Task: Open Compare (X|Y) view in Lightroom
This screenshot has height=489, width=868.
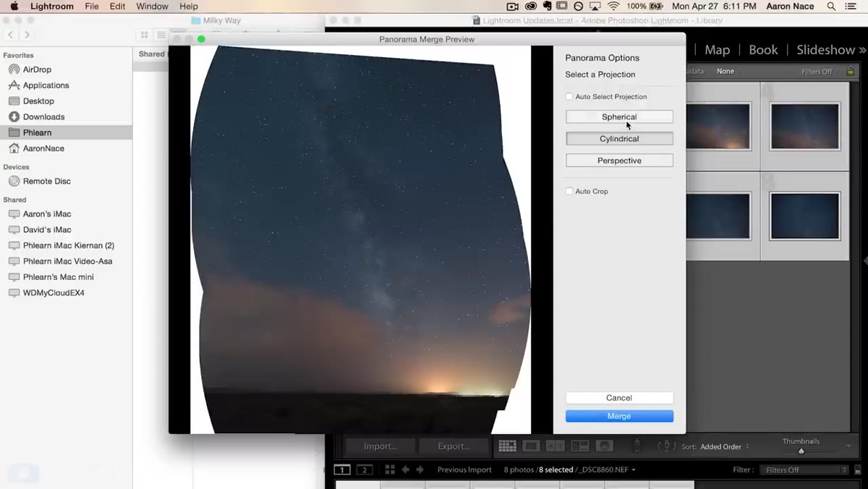Action: pyautogui.click(x=556, y=446)
